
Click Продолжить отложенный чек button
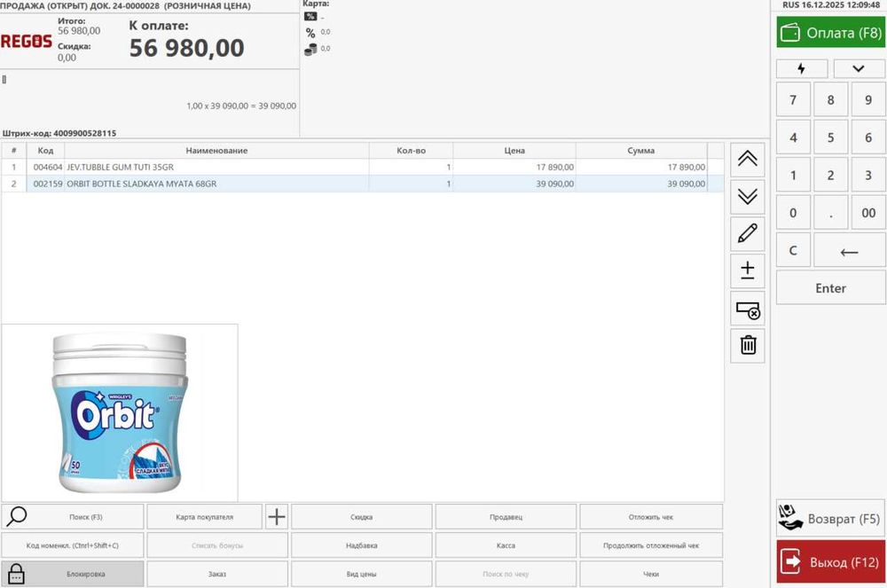[x=651, y=545]
